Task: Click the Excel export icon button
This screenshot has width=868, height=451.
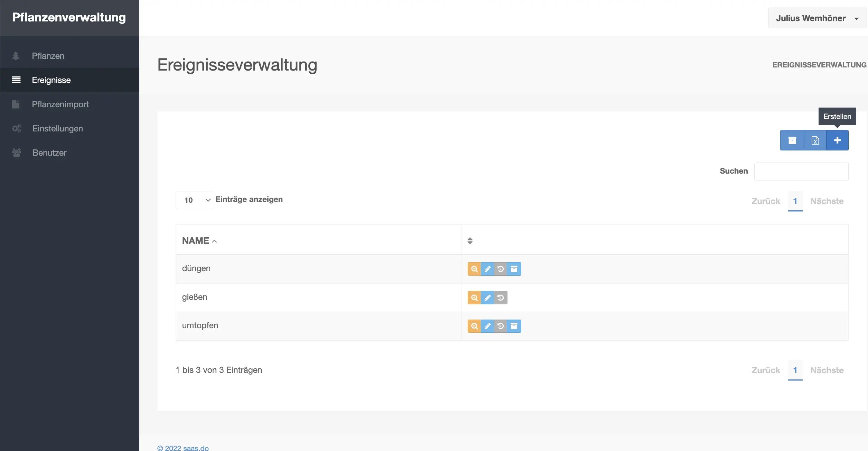Action: pyautogui.click(x=815, y=140)
